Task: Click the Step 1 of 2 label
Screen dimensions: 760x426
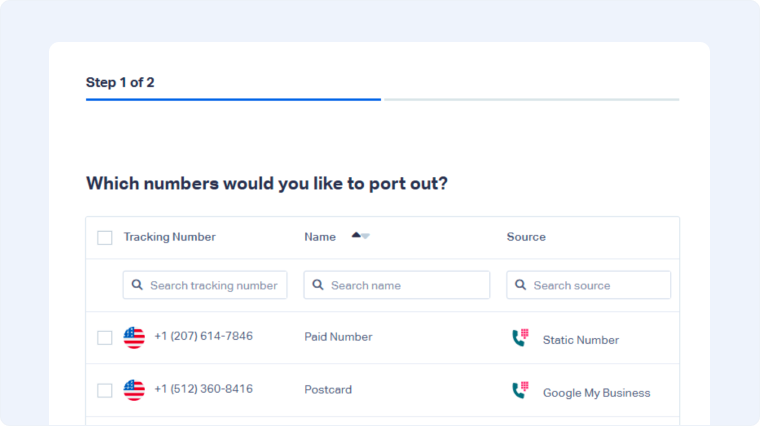Action: (x=120, y=82)
